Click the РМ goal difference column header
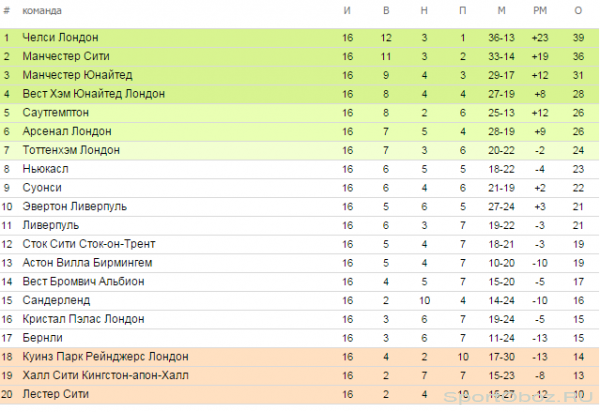600x412 pixels. click(540, 11)
